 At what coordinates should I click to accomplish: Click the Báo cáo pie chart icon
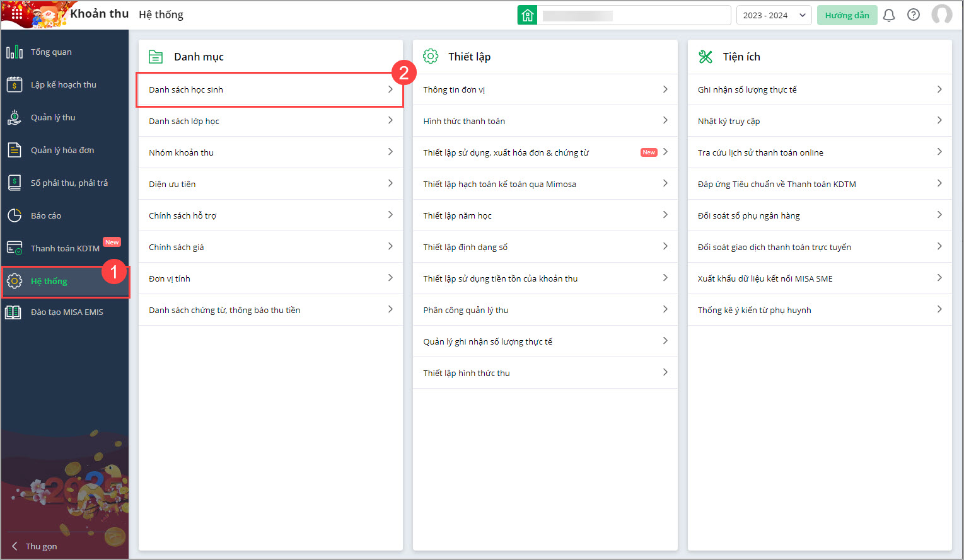15,215
